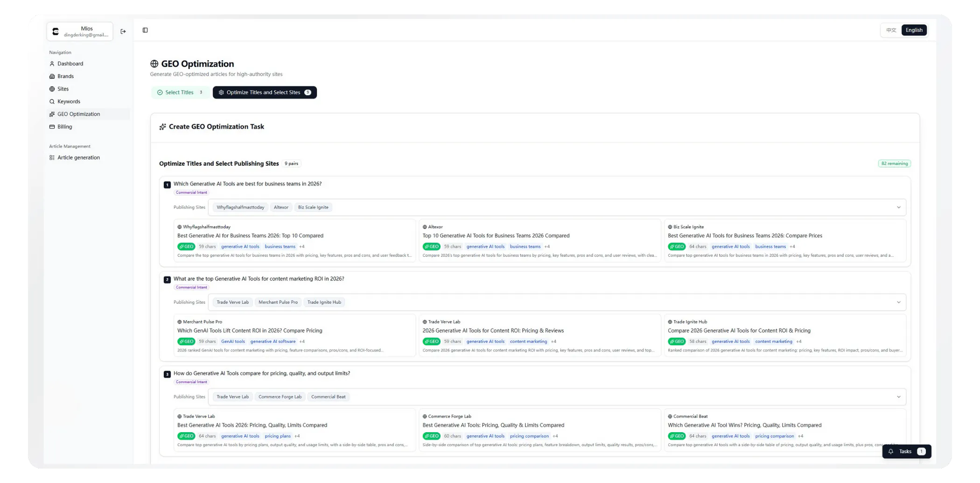Click Commercial Intent label under question 2
980x483 pixels.
[x=191, y=287]
